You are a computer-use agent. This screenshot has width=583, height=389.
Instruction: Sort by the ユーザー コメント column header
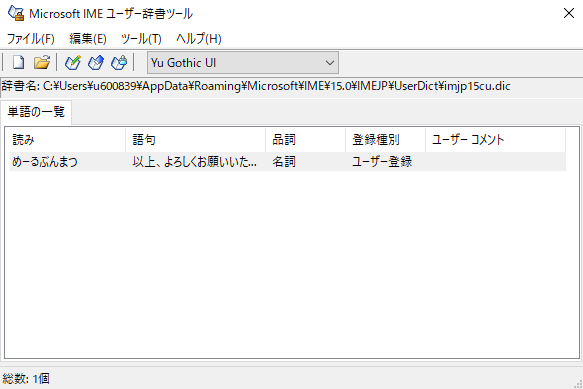pyautogui.click(x=495, y=140)
